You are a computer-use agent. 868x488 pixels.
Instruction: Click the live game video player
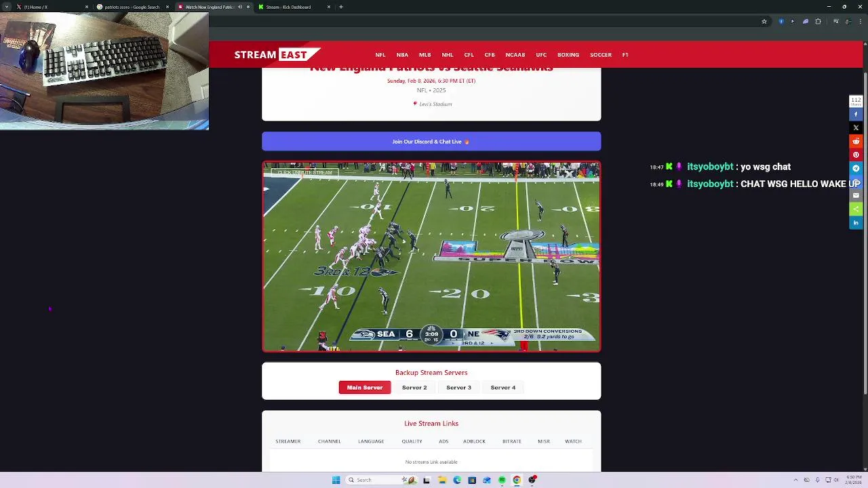point(431,256)
